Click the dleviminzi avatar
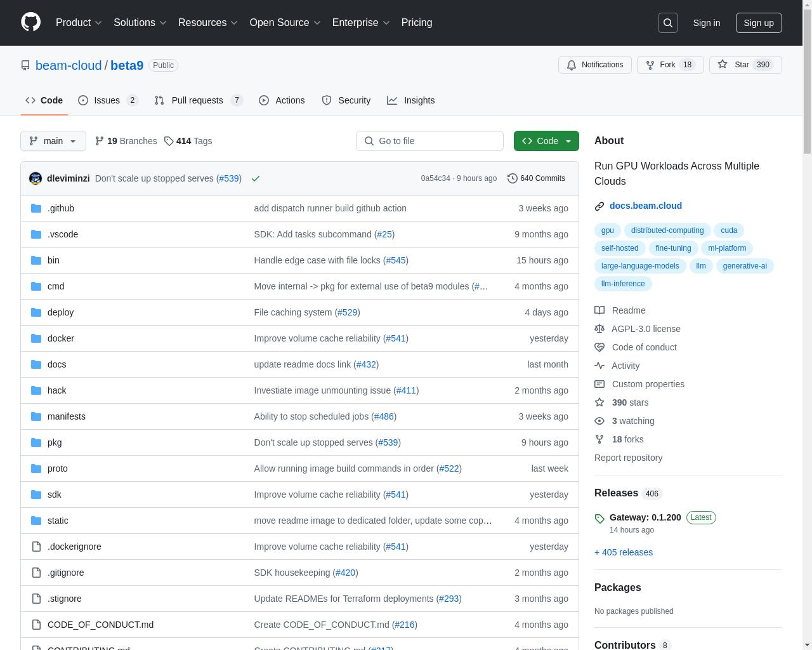The image size is (812, 650). tap(36, 178)
